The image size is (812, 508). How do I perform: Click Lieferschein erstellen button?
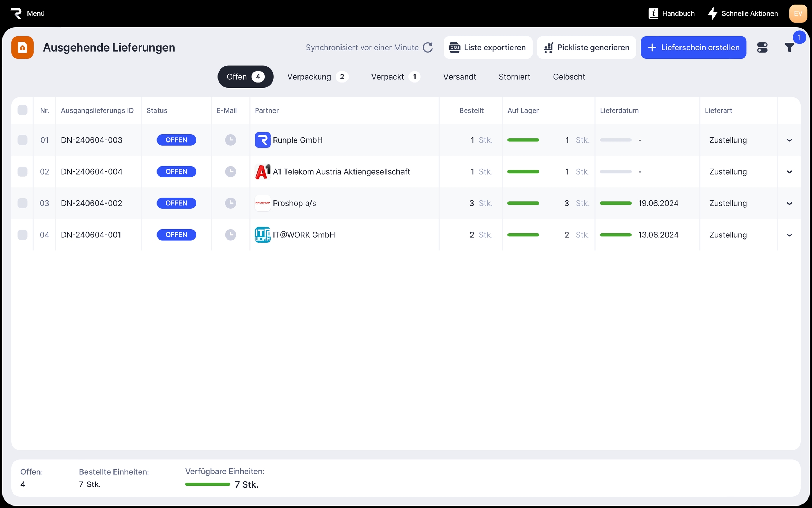point(693,48)
